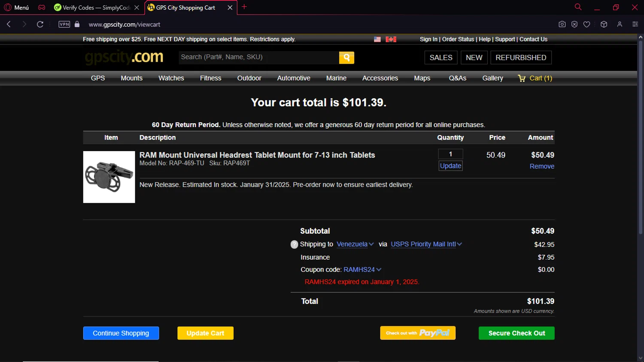The width and height of the screenshot is (644, 362).
Task: Toggle the VPN badge
Action: [x=64, y=24]
